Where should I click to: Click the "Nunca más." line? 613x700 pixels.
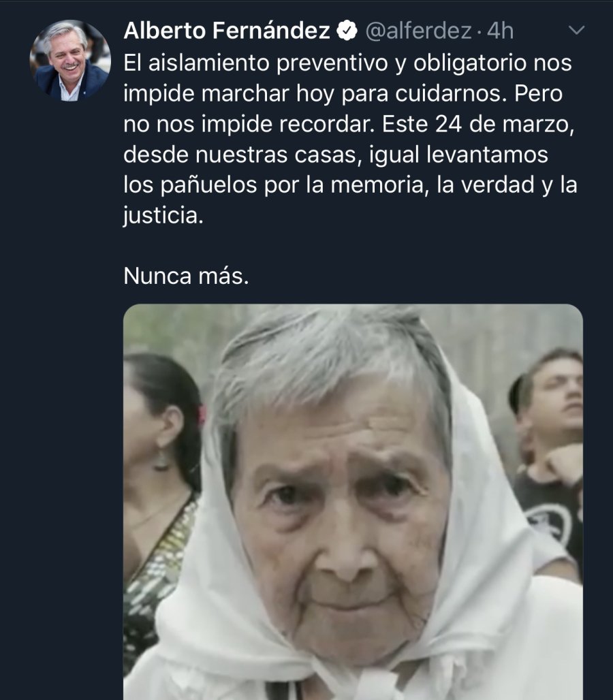pos(186,276)
